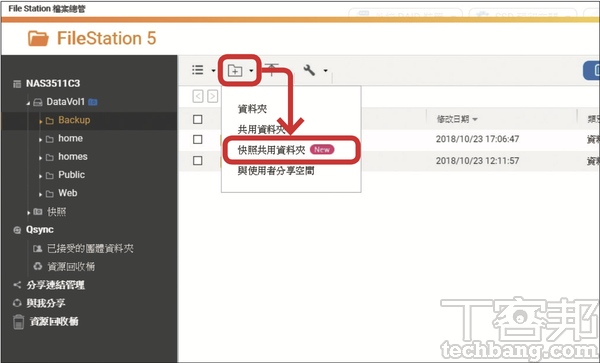Open the bottom 資源回收桶 sidebar entry

[x=54, y=322]
